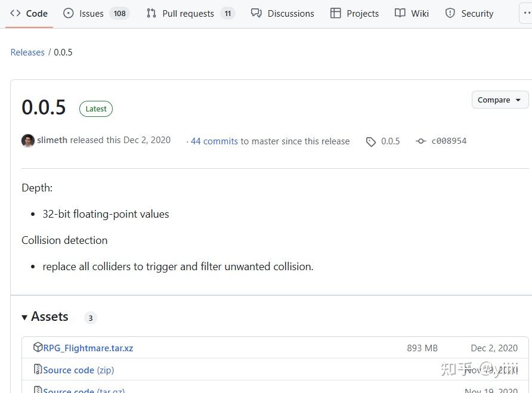Click the Latest release badge
The width and height of the screenshot is (532, 393).
(96, 109)
